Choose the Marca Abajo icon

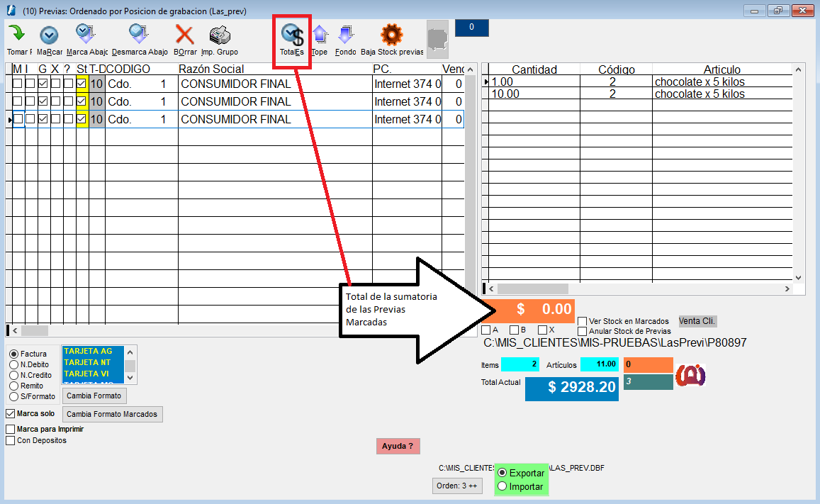[85, 34]
